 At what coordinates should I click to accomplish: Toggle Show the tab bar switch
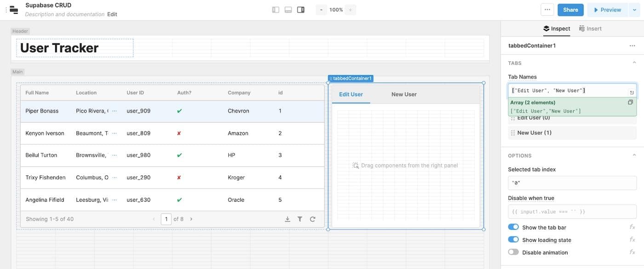(513, 227)
